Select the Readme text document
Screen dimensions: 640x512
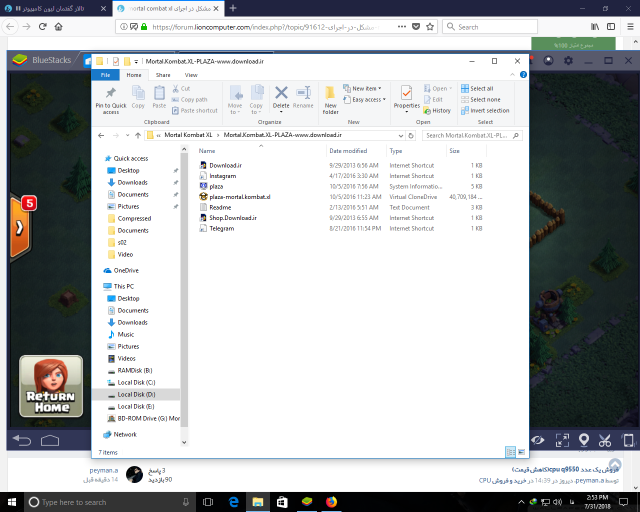coord(220,207)
